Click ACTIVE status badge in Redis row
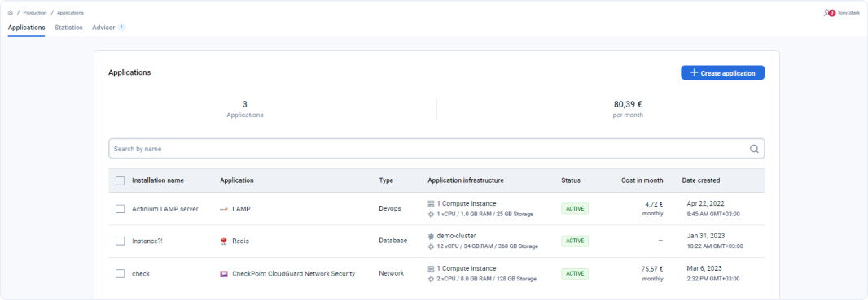868x300 pixels. 575,241
